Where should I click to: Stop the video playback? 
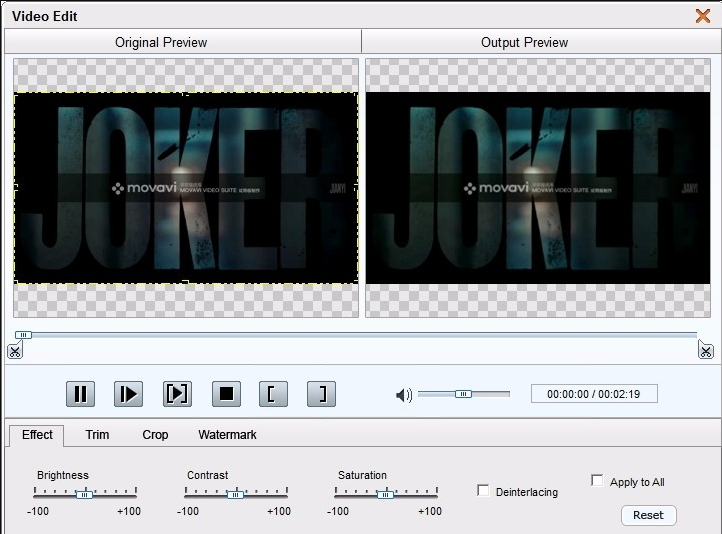226,394
